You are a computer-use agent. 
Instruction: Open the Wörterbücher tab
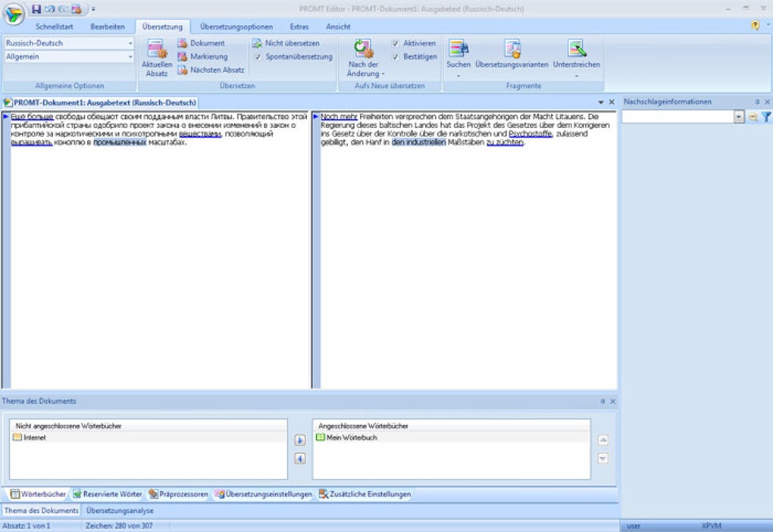pyautogui.click(x=39, y=494)
